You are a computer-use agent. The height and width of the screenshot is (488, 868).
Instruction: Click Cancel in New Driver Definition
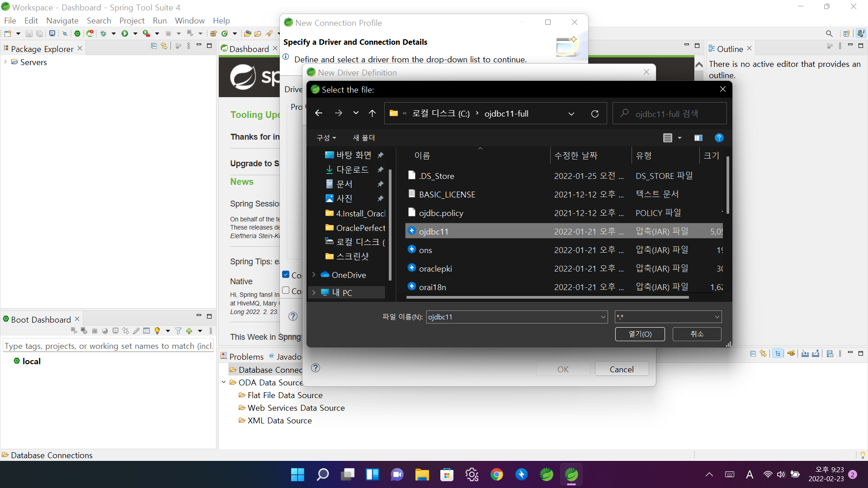point(621,369)
